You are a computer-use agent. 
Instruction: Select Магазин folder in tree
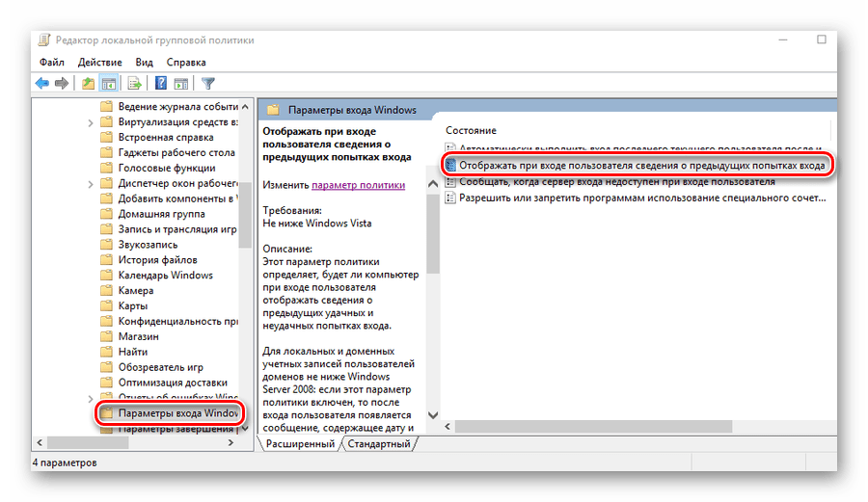[x=129, y=336]
